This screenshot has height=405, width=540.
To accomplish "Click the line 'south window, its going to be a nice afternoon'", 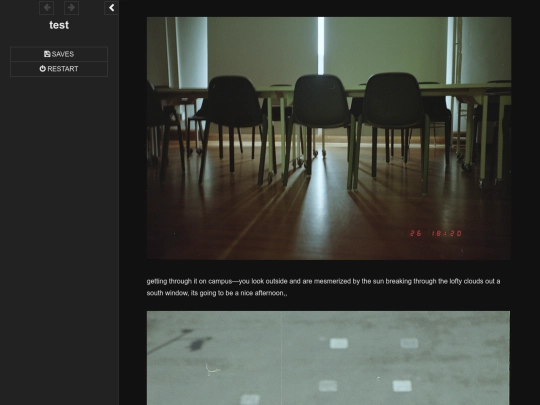I will [217, 293].
